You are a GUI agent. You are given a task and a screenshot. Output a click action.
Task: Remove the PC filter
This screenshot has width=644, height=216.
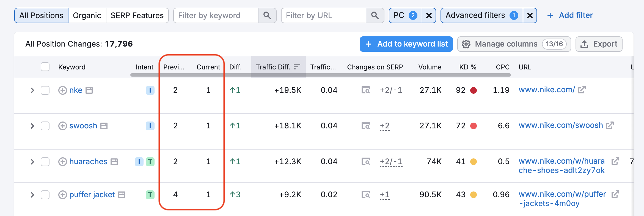pos(429,15)
